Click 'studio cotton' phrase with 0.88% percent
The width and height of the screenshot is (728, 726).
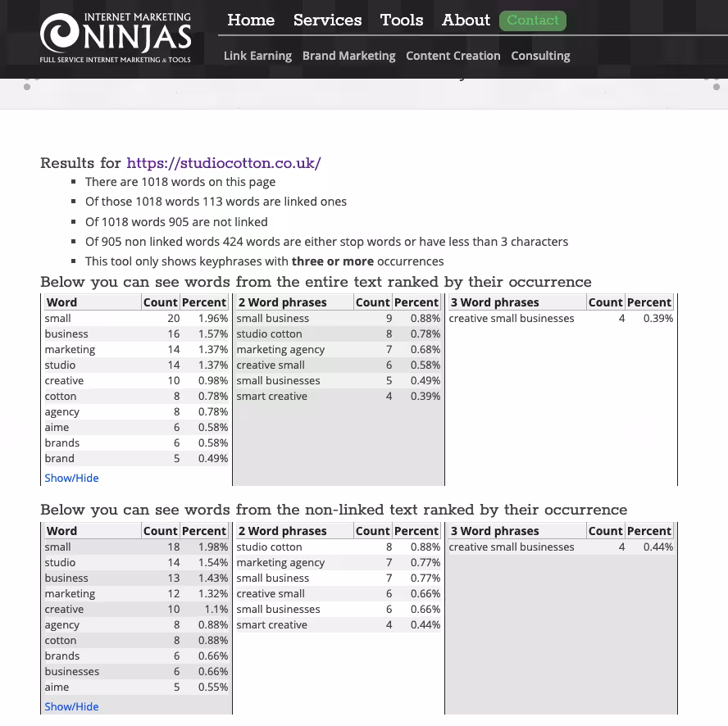tap(339, 547)
